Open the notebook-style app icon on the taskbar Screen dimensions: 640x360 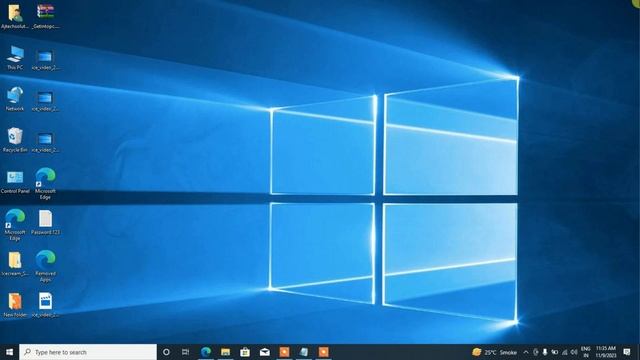point(304,352)
